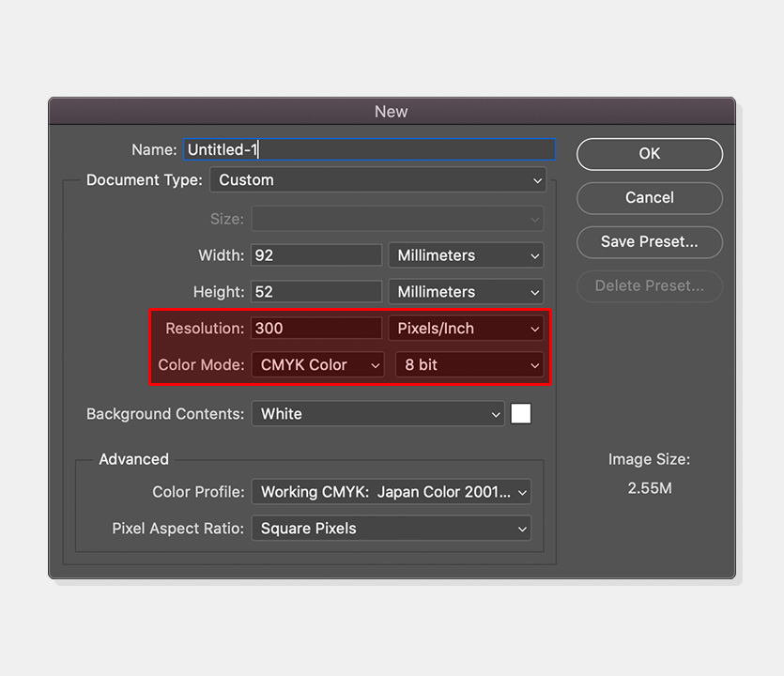Image resolution: width=784 pixels, height=676 pixels.
Task: Click the Delete Preset button
Action: click(x=649, y=286)
